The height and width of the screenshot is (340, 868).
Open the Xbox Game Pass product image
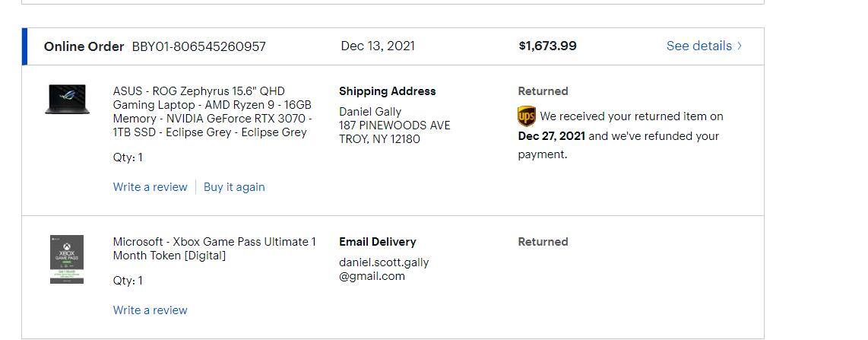(x=67, y=259)
